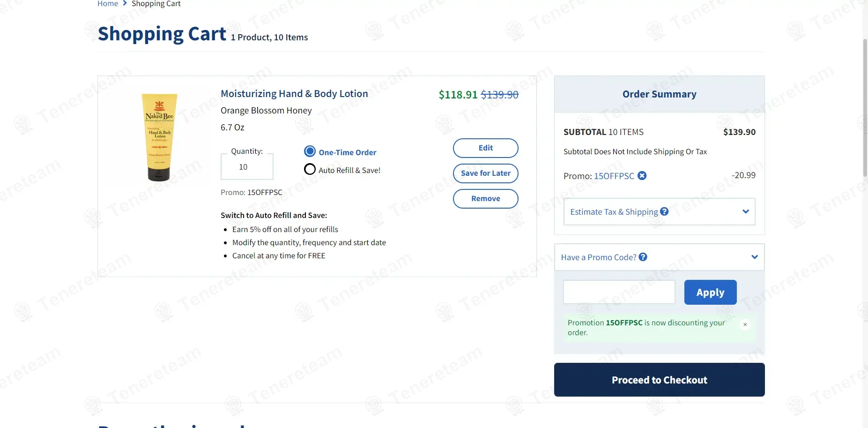Screen dimensions: 868x428
Task: Click the breadcrumb arrow after Home
Action: pos(125,3)
